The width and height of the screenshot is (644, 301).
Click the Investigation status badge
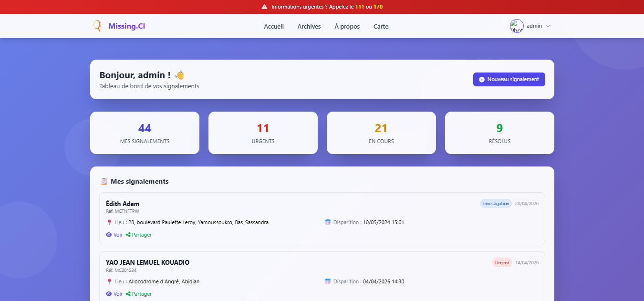tap(496, 204)
